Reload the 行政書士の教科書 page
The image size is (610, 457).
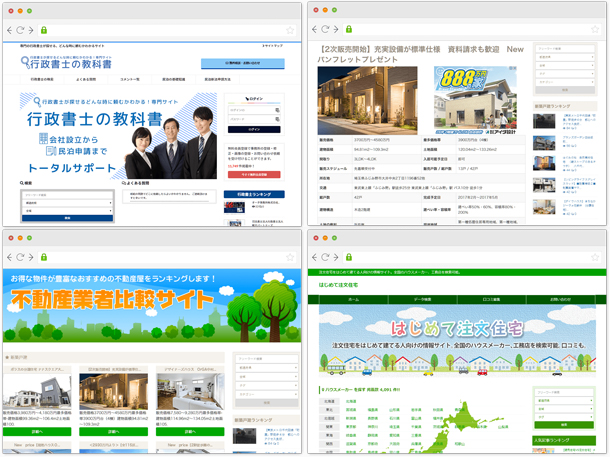pyautogui.click(x=20, y=30)
